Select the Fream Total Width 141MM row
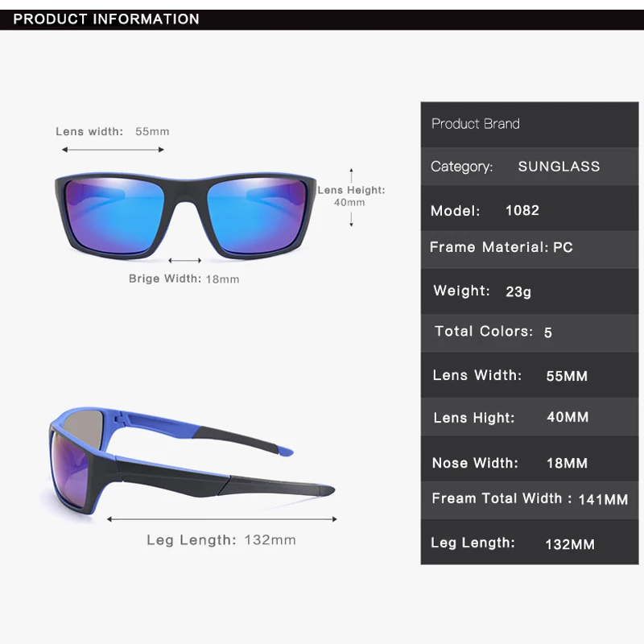 point(530,500)
